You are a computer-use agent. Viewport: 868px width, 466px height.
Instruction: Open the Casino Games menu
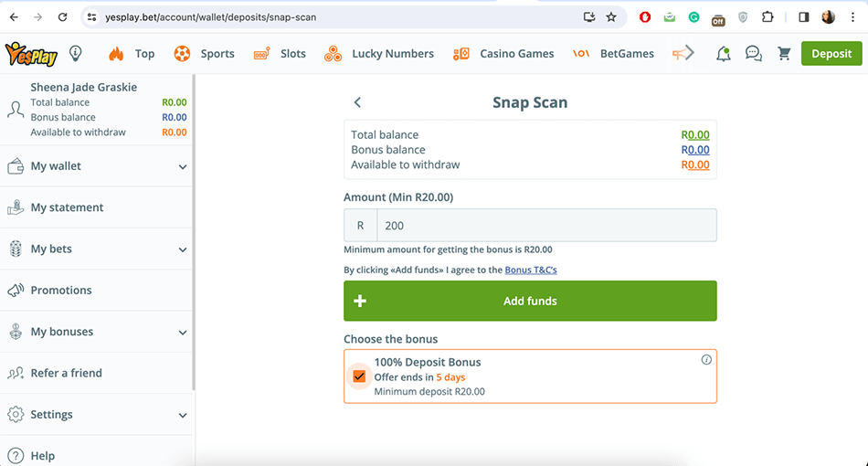tap(503, 54)
